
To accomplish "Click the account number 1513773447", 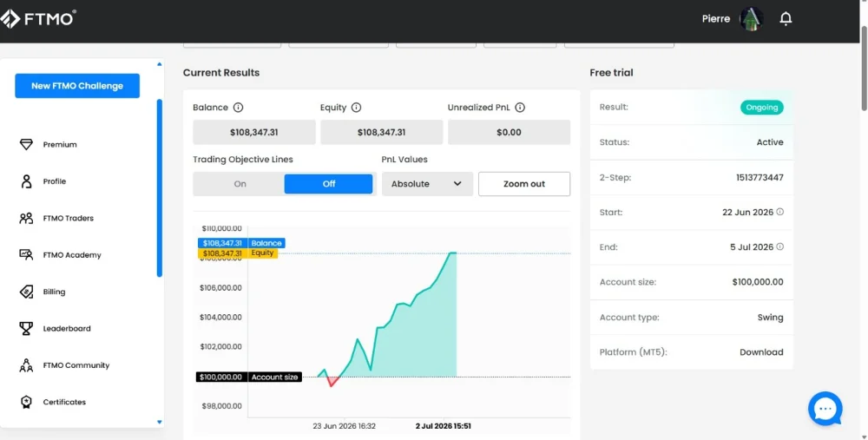I will [759, 178].
